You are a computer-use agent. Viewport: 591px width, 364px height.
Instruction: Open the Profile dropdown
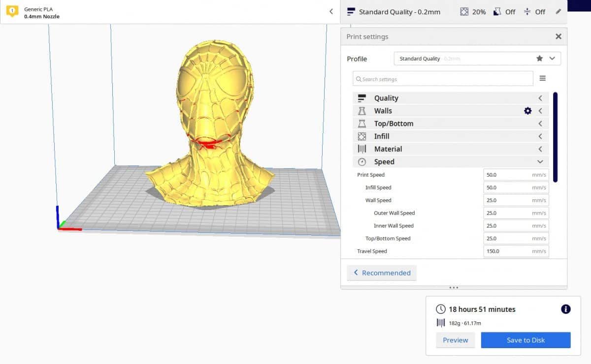point(553,58)
